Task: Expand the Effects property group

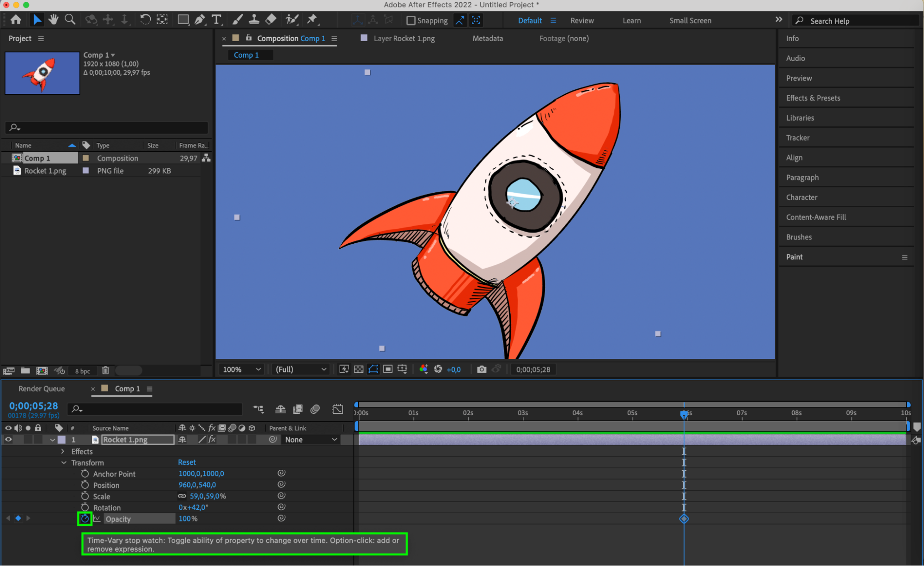Action: [63, 451]
